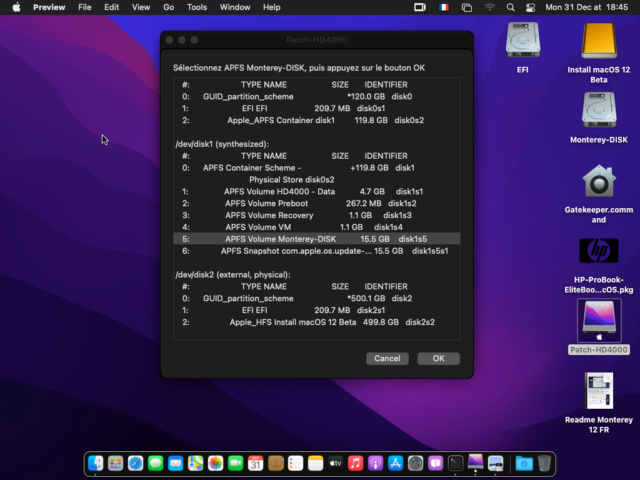Select the APFS Volume HD4000 - Data row
The width and height of the screenshot is (640, 480).
(x=317, y=191)
